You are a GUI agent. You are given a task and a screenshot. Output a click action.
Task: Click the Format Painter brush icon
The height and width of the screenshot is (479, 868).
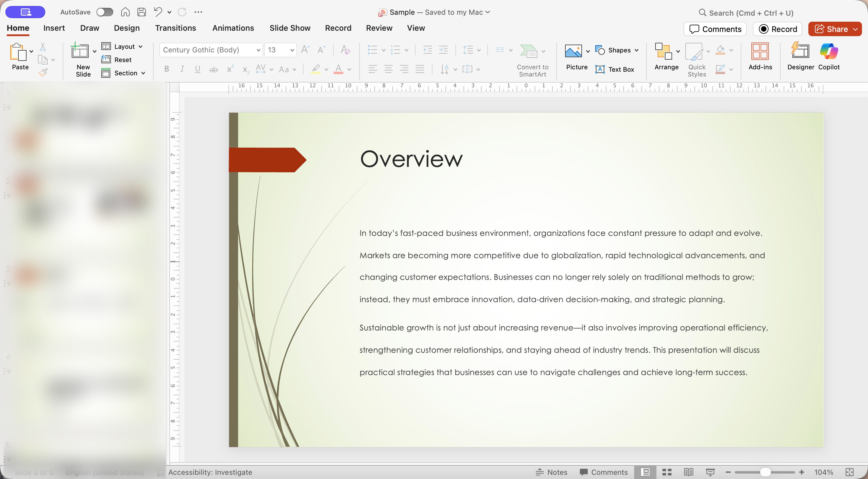[43, 72]
